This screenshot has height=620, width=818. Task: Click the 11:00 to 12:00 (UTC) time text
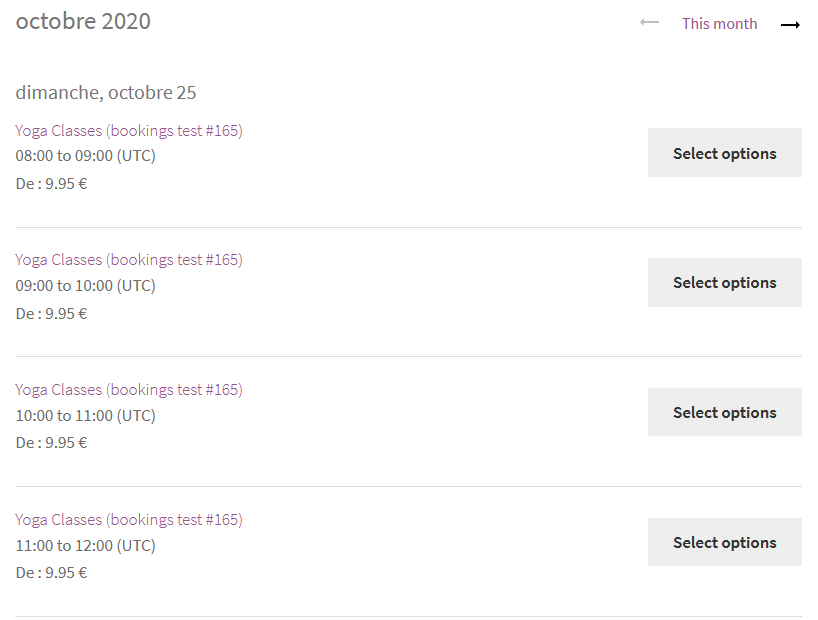[x=86, y=546]
